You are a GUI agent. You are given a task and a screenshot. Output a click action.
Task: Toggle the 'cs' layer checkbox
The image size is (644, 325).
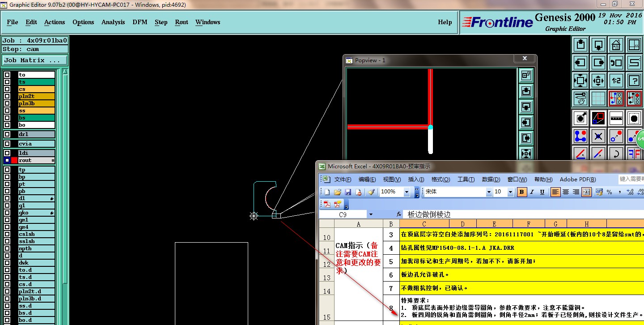(7, 89)
